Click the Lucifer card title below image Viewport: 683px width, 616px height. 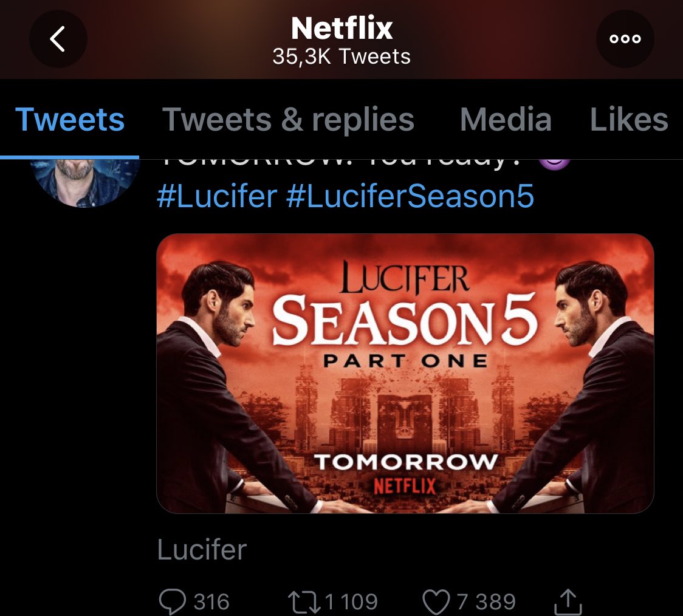coord(202,550)
